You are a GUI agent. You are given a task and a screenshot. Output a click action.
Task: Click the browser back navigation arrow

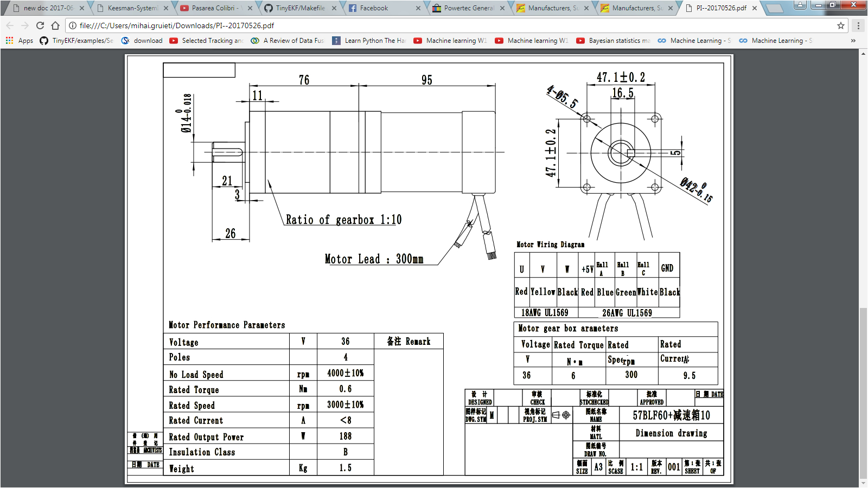click(x=10, y=25)
